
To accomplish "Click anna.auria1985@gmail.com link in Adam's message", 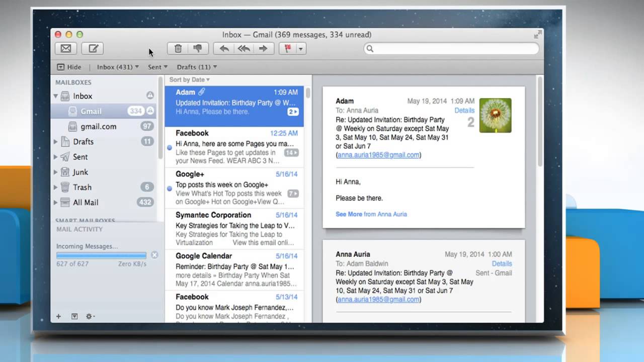I will click(x=378, y=155).
